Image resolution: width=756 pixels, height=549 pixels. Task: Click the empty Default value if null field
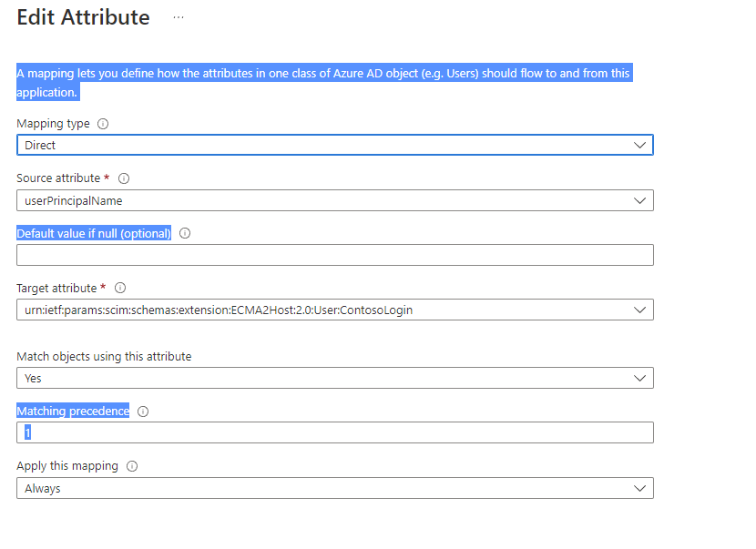334,255
